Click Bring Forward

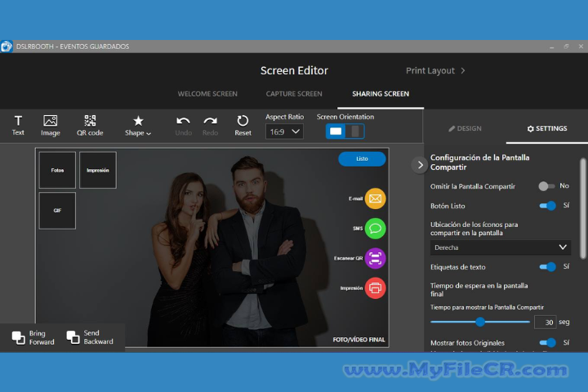(33, 337)
